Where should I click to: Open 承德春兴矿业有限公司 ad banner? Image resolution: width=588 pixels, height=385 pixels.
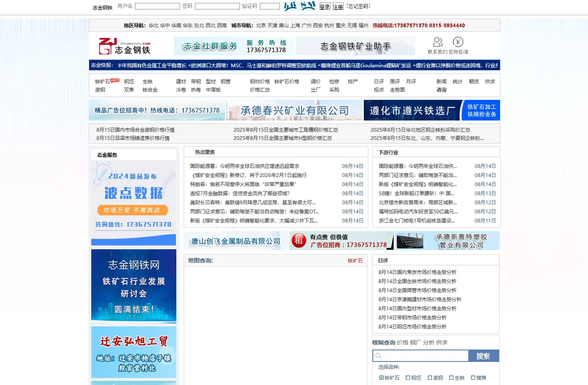pyautogui.click(x=294, y=110)
